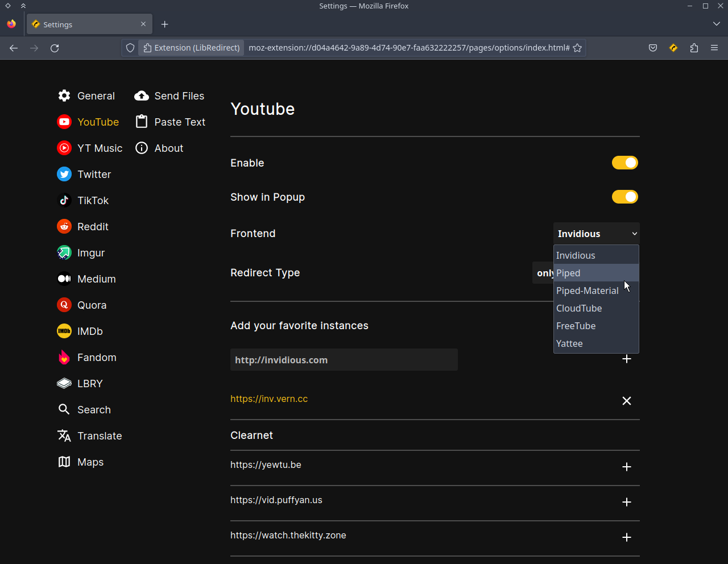Click the browser address bar URL
Viewport: 728px width, 564px height.
click(x=409, y=48)
